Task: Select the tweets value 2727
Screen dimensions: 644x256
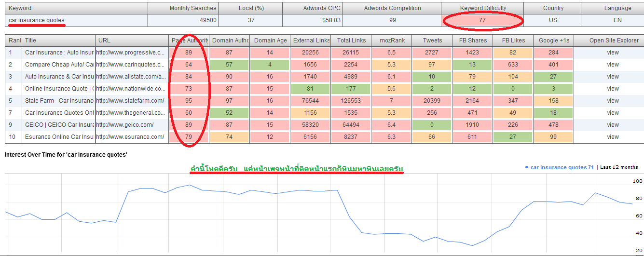Action: pyautogui.click(x=432, y=53)
